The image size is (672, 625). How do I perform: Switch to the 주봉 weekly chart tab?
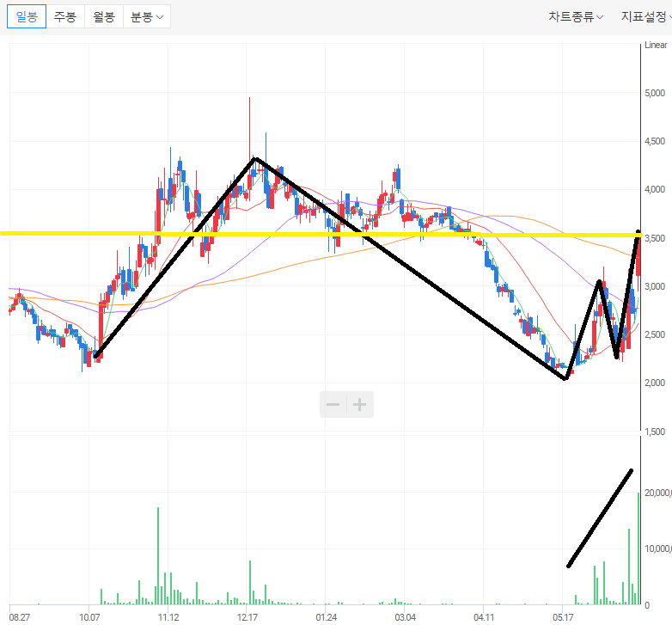(65, 16)
